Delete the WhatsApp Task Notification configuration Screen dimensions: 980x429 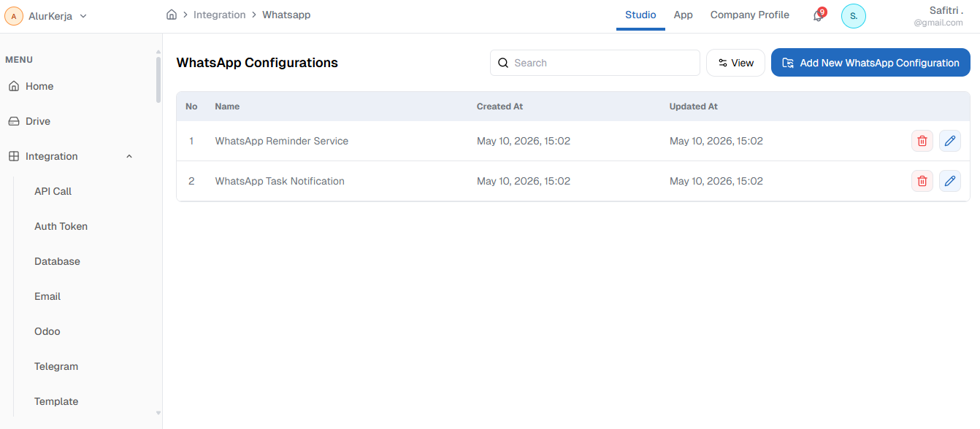(x=922, y=181)
